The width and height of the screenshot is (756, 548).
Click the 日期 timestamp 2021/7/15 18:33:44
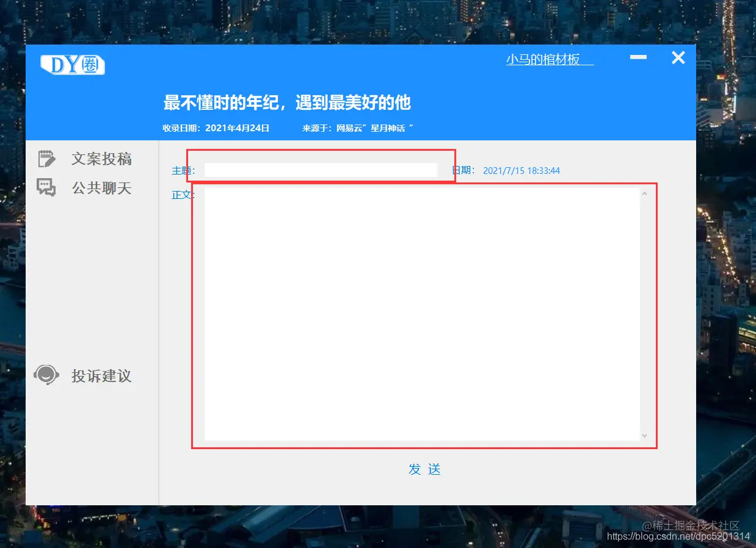point(522,170)
